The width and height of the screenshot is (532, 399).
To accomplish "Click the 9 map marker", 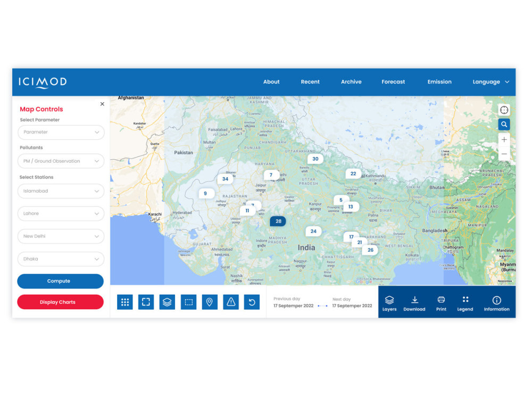I will (205, 194).
